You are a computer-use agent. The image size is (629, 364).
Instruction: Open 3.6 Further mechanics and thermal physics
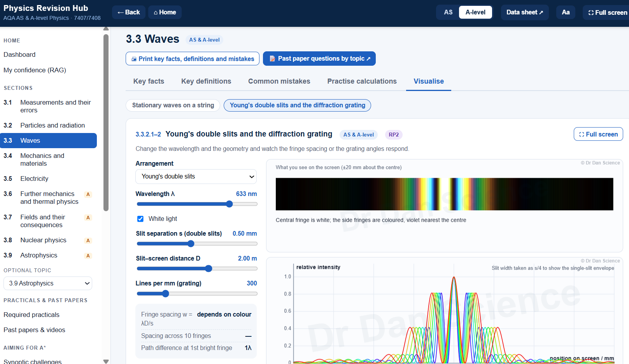pos(48,198)
